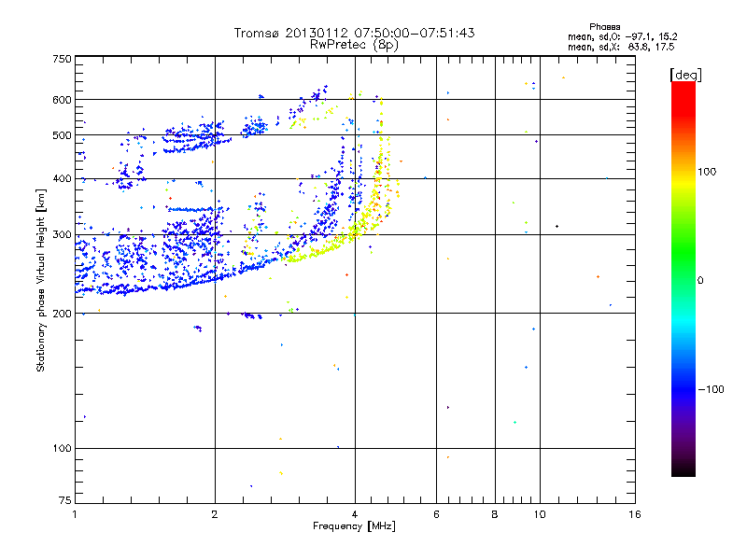The image size is (747, 560).
Task: Click the '600' y-axis tick label
Action: [62, 100]
